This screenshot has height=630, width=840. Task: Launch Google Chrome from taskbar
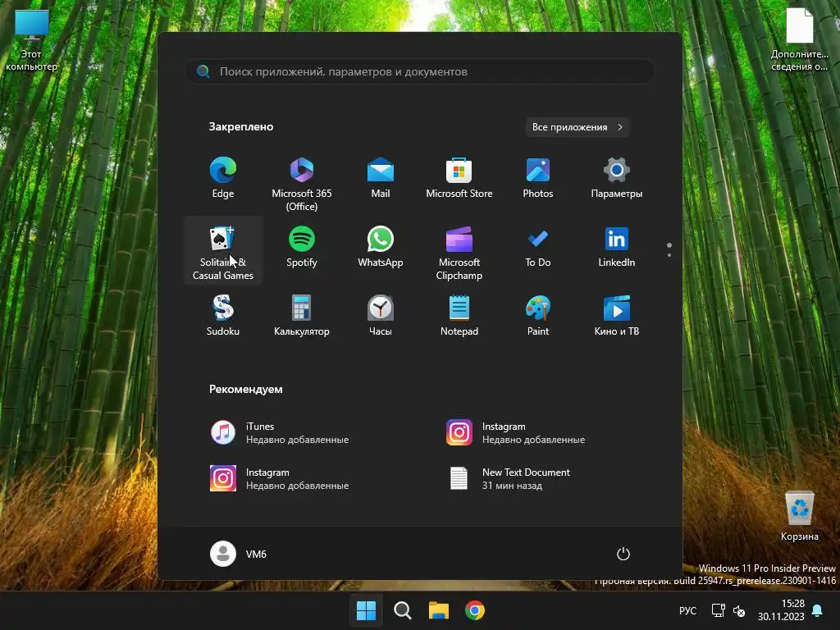click(475, 610)
